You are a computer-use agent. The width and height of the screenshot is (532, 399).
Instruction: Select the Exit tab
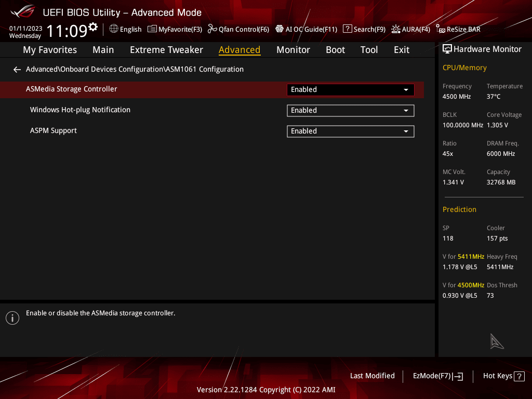(x=402, y=50)
